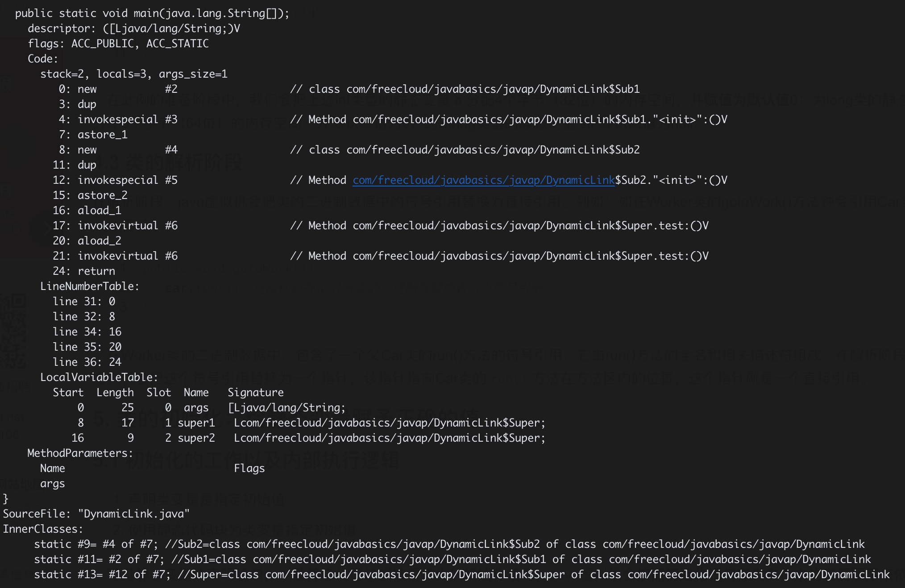Click the 'aload_2' instruction at offset 20

(99, 241)
